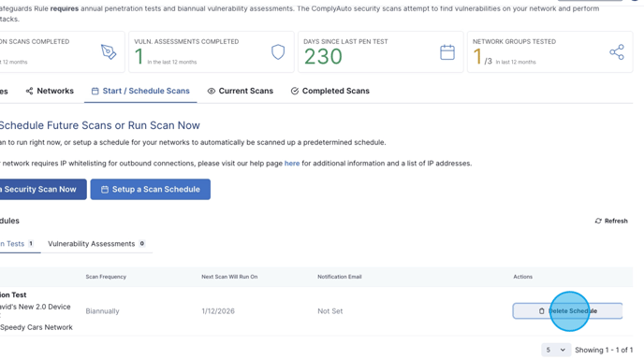Open the rows-per-page dropdown showing 5
This screenshot has height=359, width=644.
click(x=556, y=350)
